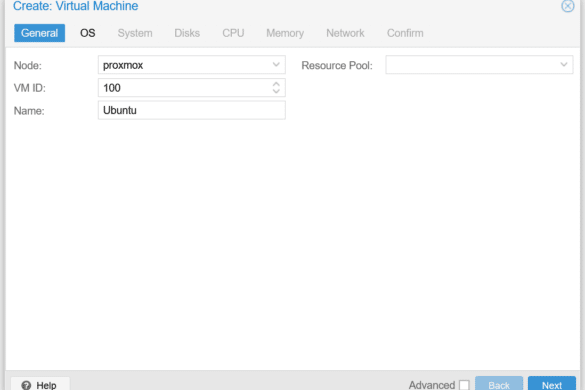Select the General tab
The height and width of the screenshot is (390, 585).
tap(40, 33)
